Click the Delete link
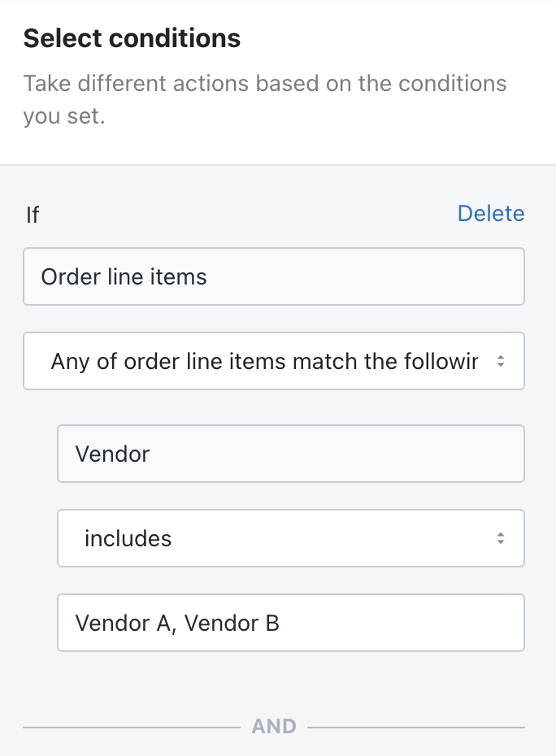 click(x=490, y=214)
